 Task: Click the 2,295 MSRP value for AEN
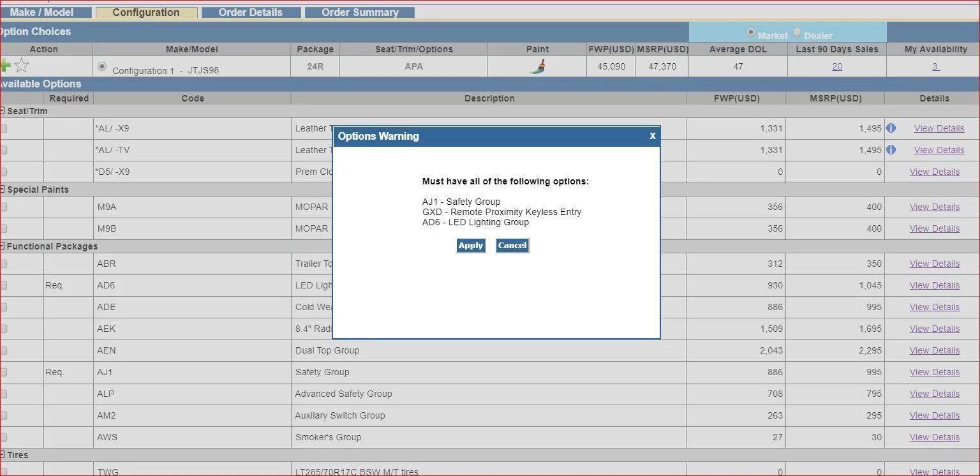pyautogui.click(x=870, y=350)
